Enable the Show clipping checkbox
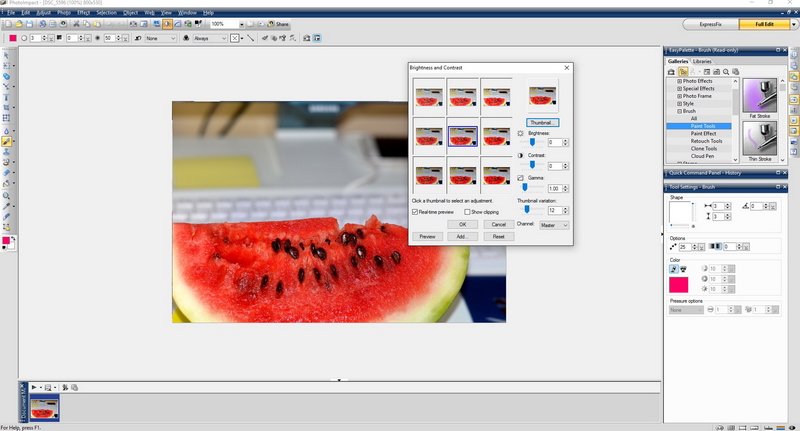800x431 pixels. click(x=466, y=212)
